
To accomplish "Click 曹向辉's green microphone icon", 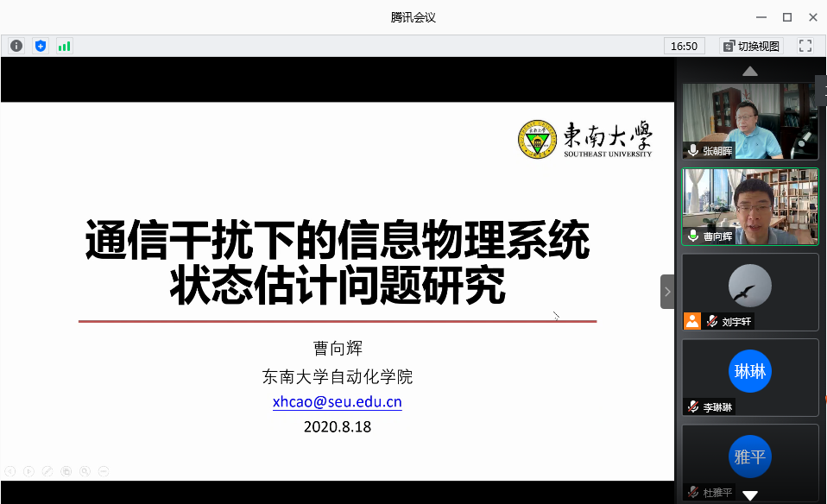I will pos(692,236).
